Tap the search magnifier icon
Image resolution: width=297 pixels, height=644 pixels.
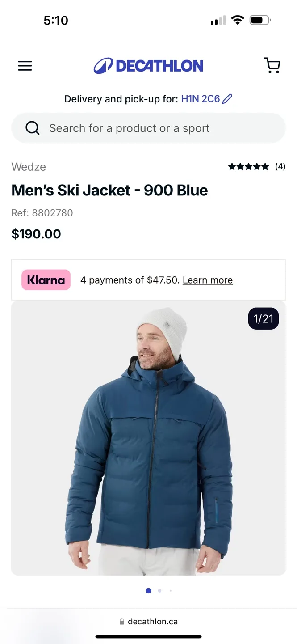33,128
